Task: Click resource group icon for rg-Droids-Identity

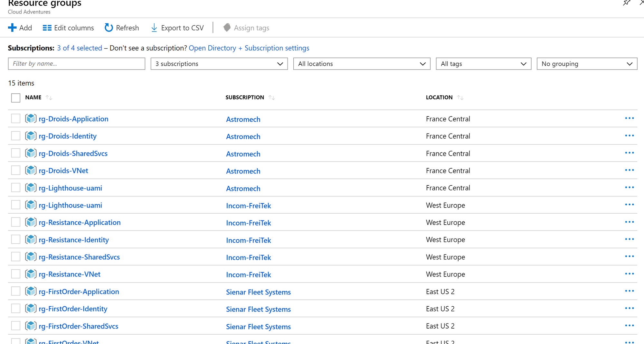Action: [x=31, y=136]
